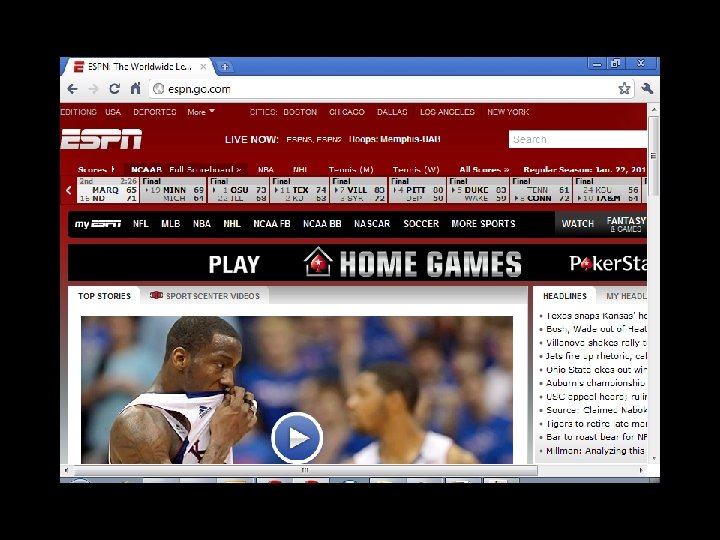The image size is (720, 540).
Task: Open the NCAA FB menu
Action: pos(272,224)
